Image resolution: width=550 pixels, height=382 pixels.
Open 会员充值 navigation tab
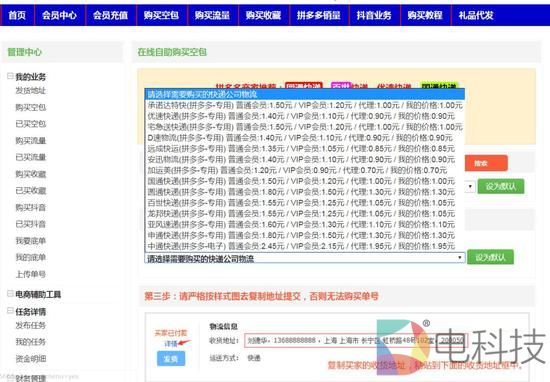pos(110,15)
